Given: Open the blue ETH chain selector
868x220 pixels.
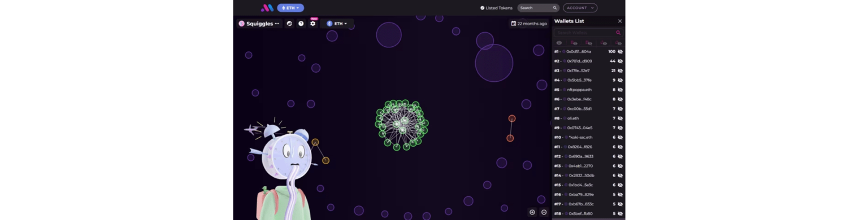Looking at the screenshot, I should pos(290,8).
